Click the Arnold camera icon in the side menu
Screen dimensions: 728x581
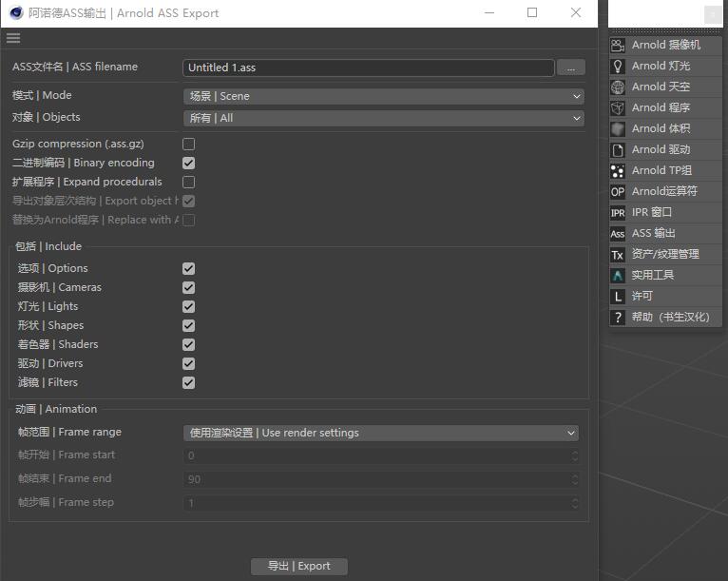click(x=618, y=45)
